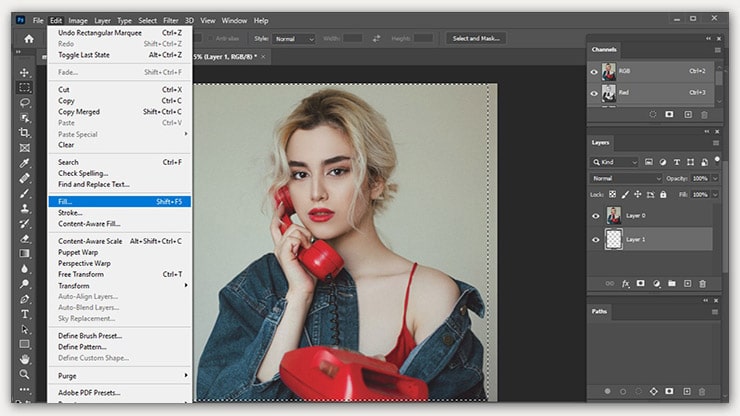Open the Filter menu
Viewport: 740px width, 416px height.
pos(171,20)
